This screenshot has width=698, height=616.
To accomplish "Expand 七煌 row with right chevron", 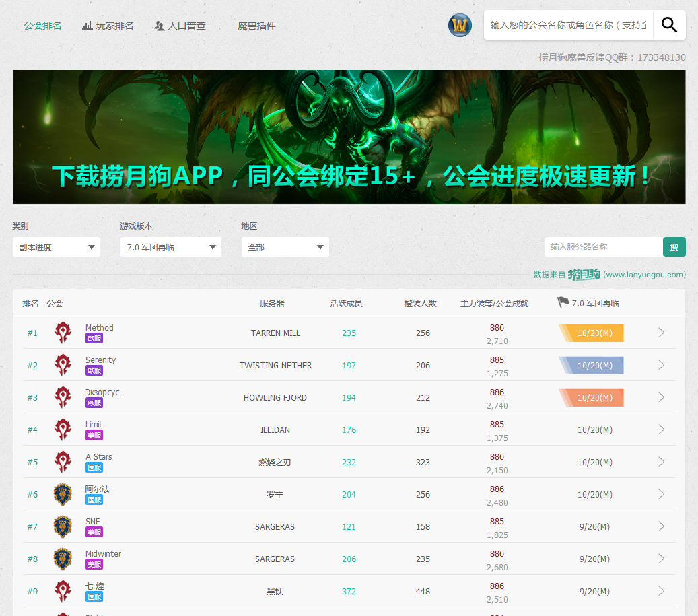I will point(662,591).
